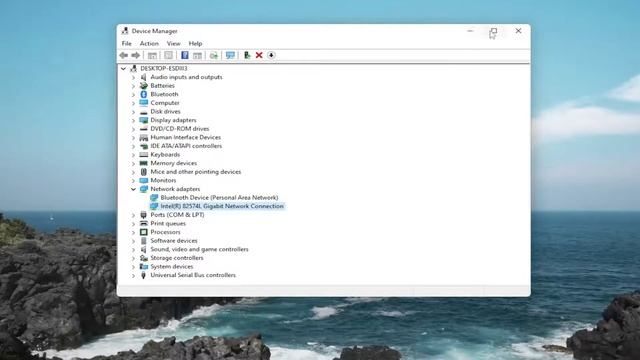Select the Network adapters label
This screenshot has width=640, height=360.
click(x=175, y=189)
